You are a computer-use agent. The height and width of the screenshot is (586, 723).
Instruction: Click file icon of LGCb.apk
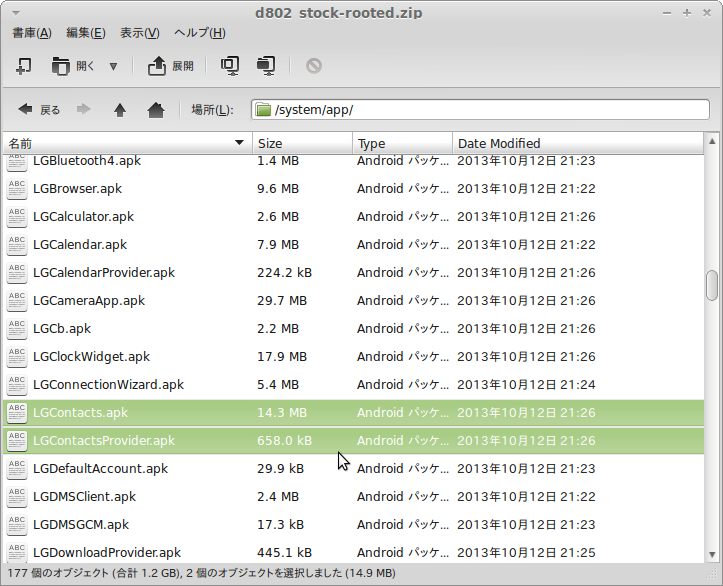(x=17, y=329)
